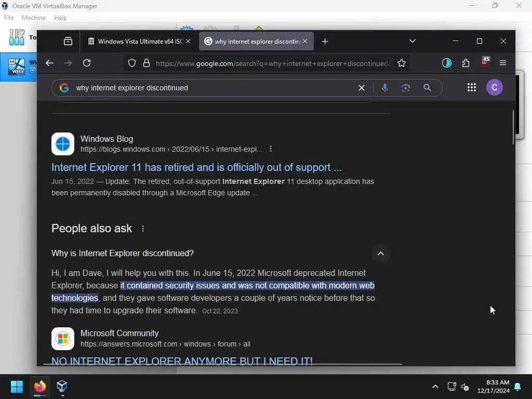The height and width of the screenshot is (399, 532).
Task: Click the Firefox taskbar icon
Action: point(40,387)
